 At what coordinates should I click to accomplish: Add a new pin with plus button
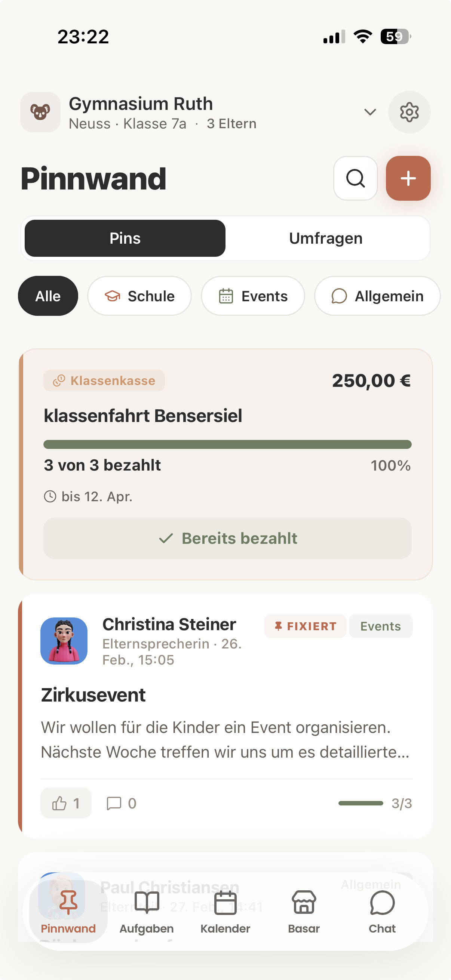[x=408, y=178]
